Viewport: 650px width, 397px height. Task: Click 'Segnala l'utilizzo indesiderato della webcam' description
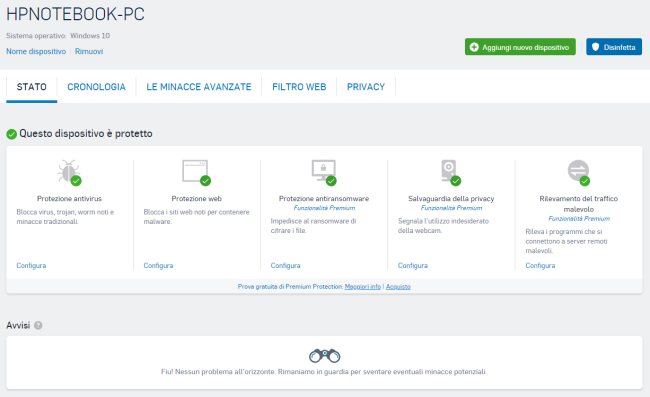point(443,226)
